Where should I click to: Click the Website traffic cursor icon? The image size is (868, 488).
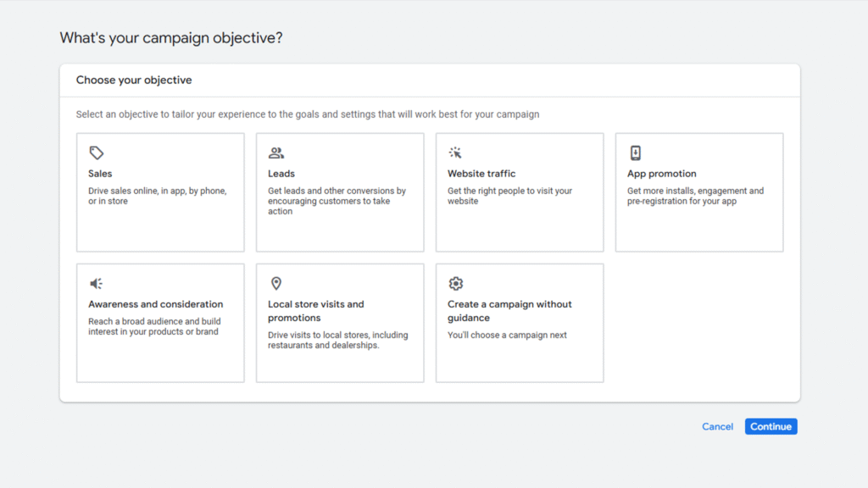coord(455,152)
